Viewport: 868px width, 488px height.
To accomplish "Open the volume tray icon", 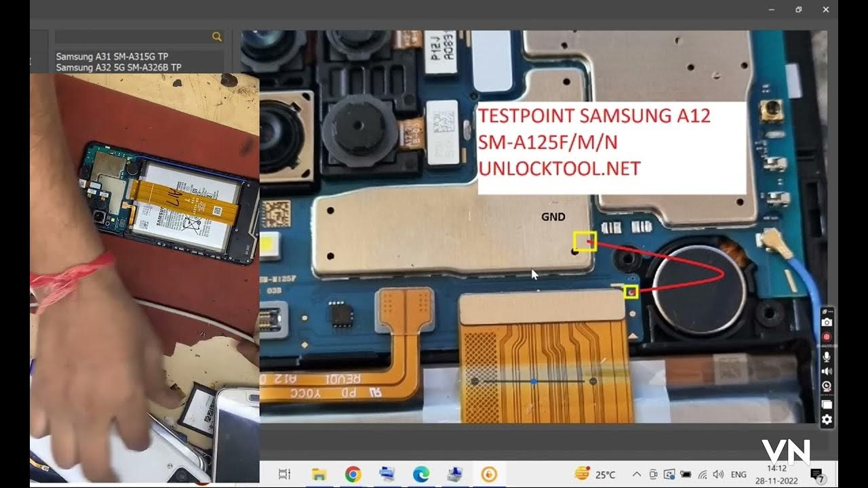I will click(718, 474).
